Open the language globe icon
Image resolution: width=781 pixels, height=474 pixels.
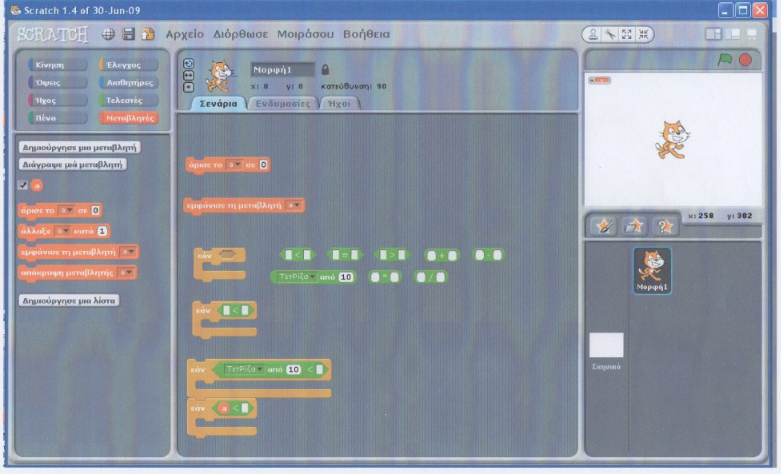pyautogui.click(x=108, y=34)
